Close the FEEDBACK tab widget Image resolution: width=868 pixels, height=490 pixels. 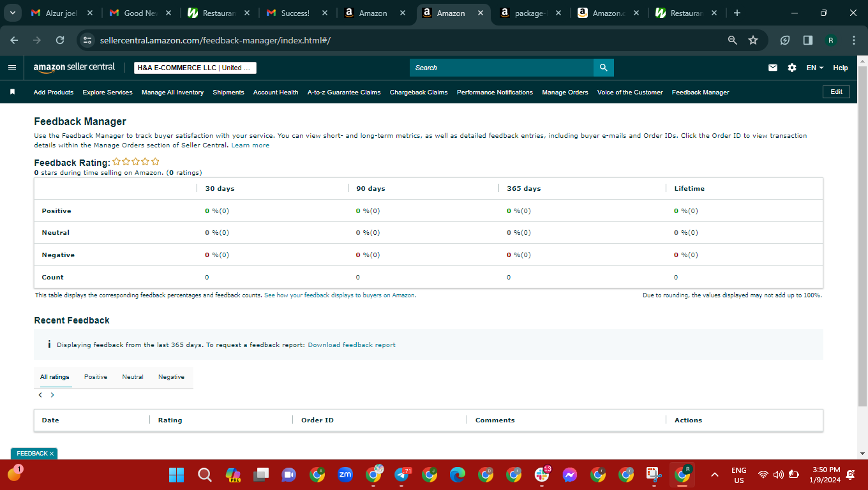coord(52,454)
